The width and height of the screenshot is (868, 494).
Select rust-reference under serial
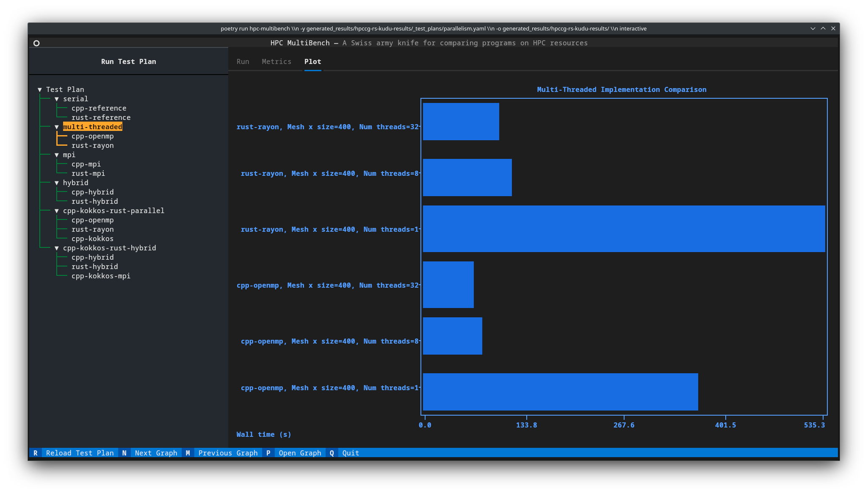pos(101,118)
